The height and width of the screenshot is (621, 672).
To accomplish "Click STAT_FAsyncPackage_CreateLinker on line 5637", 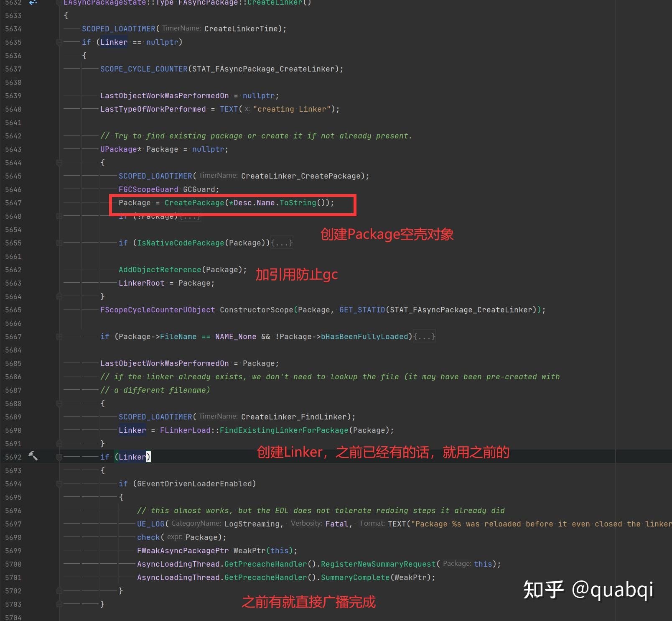I will coord(263,69).
